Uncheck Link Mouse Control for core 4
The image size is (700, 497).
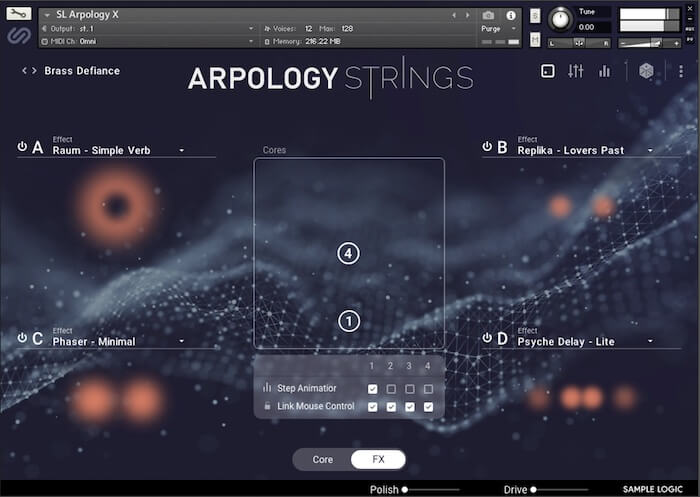(428, 407)
